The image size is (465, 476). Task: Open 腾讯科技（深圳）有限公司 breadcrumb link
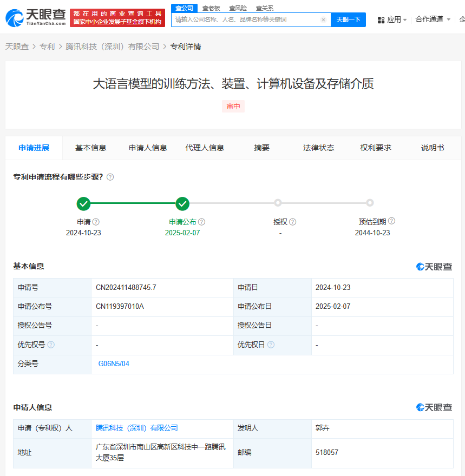(x=113, y=47)
